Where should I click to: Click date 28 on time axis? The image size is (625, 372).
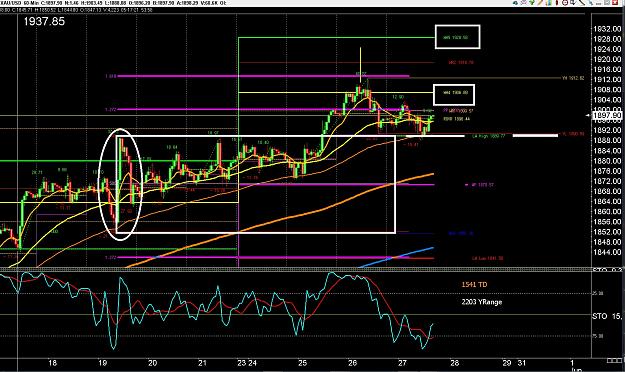[x=455, y=363]
